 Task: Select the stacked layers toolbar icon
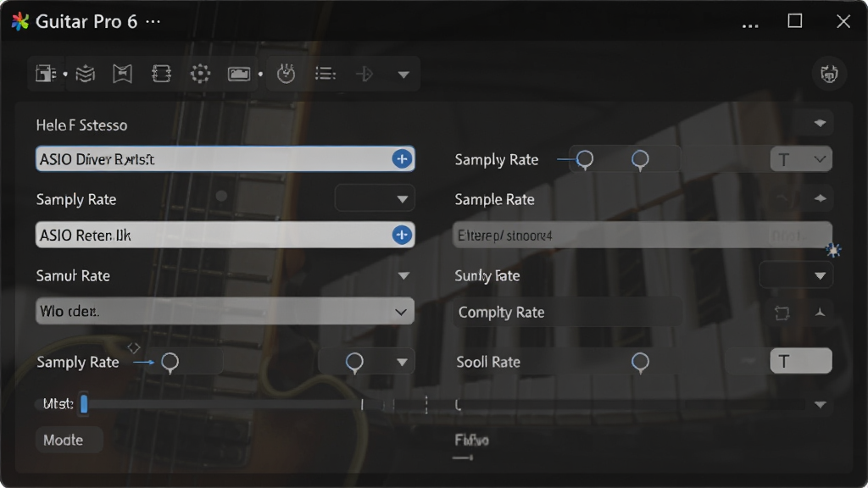tap(86, 74)
